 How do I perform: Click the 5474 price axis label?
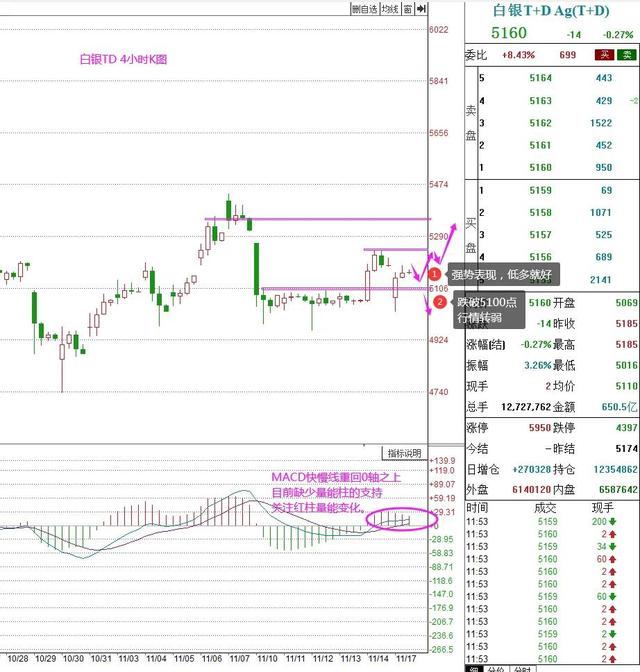click(439, 185)
